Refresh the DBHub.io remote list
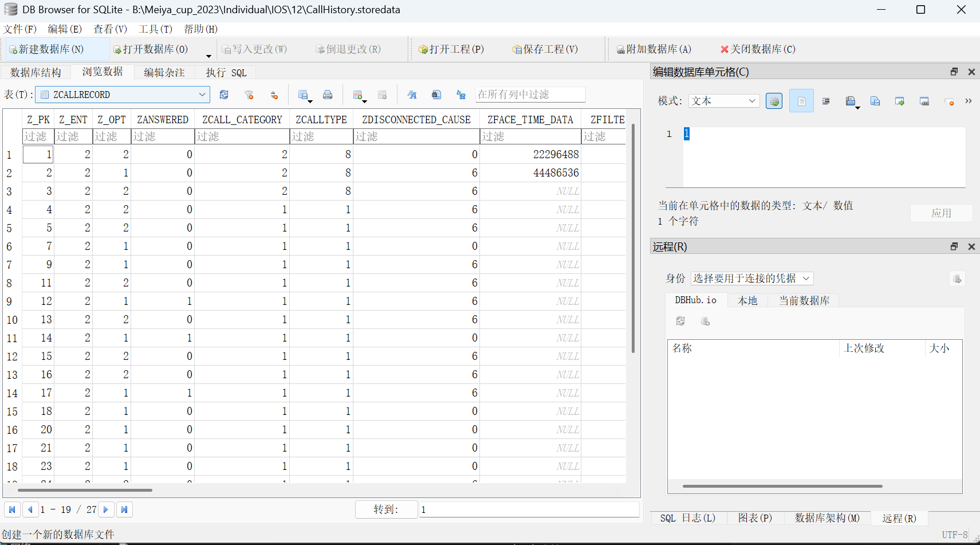980x545 pixels. pyautogui.click(x=680, y=321)
